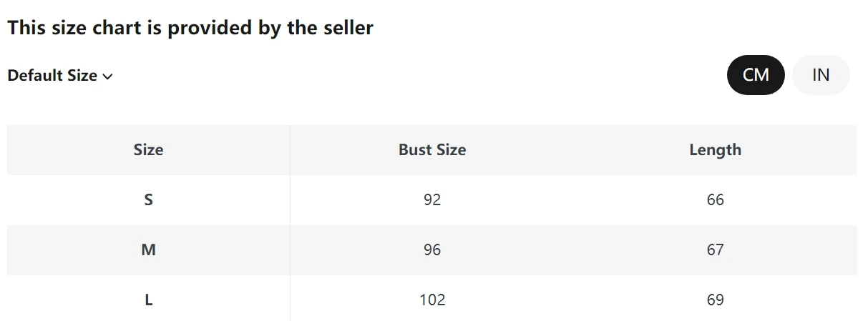The width and height of the screenshot is (868, 321).
Task: Select the L size row label
Action: [148, 300]
